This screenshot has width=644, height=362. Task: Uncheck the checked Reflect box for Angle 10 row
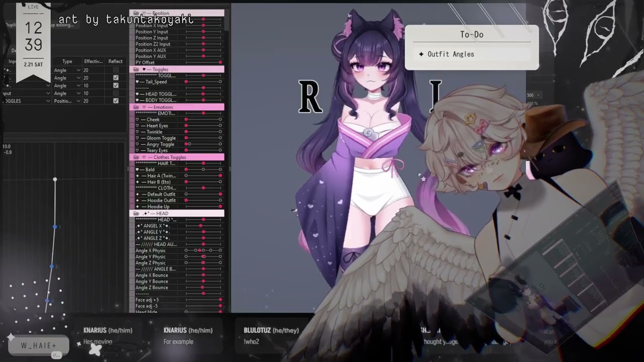point(116,85)
